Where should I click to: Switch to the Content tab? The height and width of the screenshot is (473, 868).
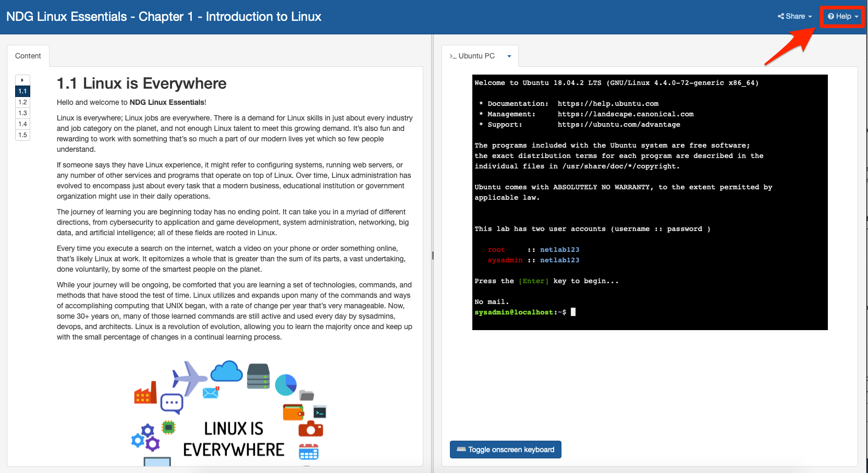click(x=28, y=56)
